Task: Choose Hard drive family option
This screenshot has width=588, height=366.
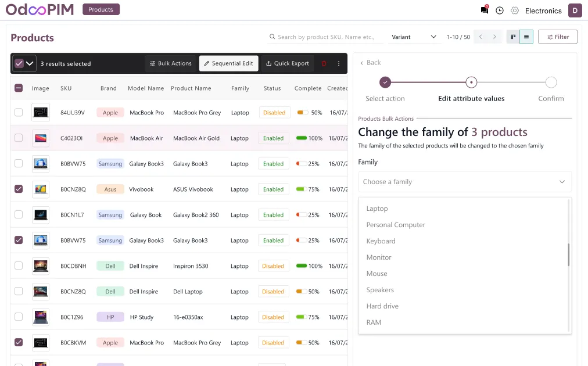Action: coord(382,306)
